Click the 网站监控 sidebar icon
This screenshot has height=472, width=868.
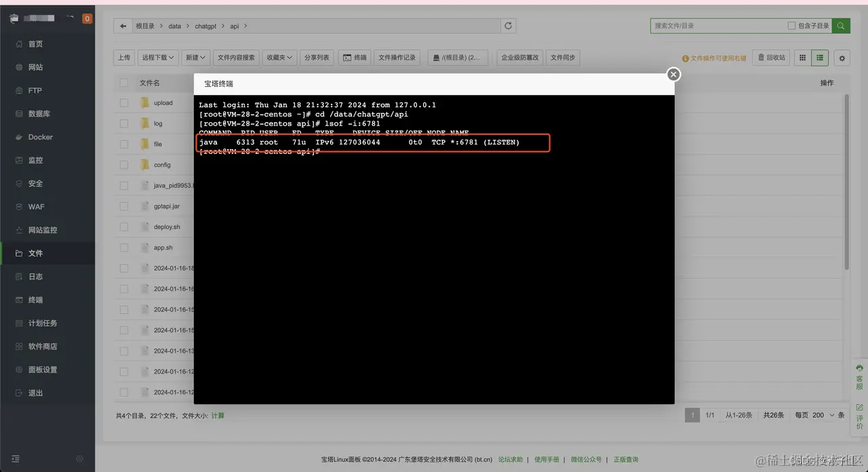click(x=20, y=230)
